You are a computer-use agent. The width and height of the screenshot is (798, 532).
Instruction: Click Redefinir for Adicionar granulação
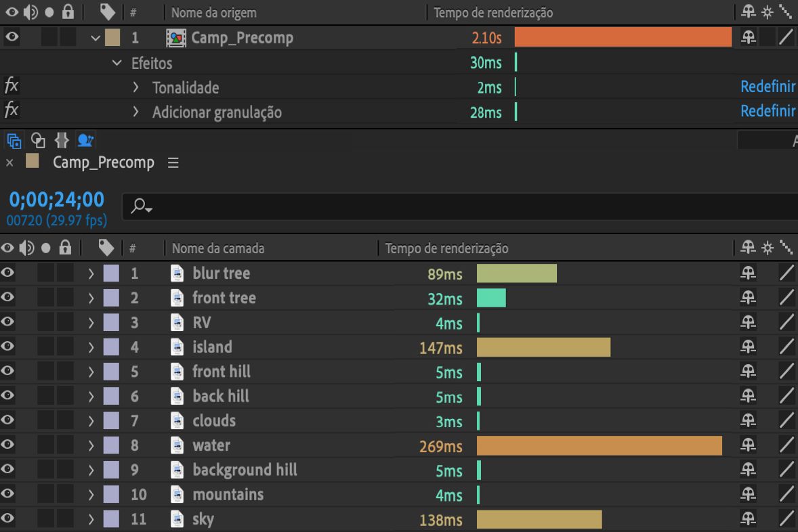(768, 112)
